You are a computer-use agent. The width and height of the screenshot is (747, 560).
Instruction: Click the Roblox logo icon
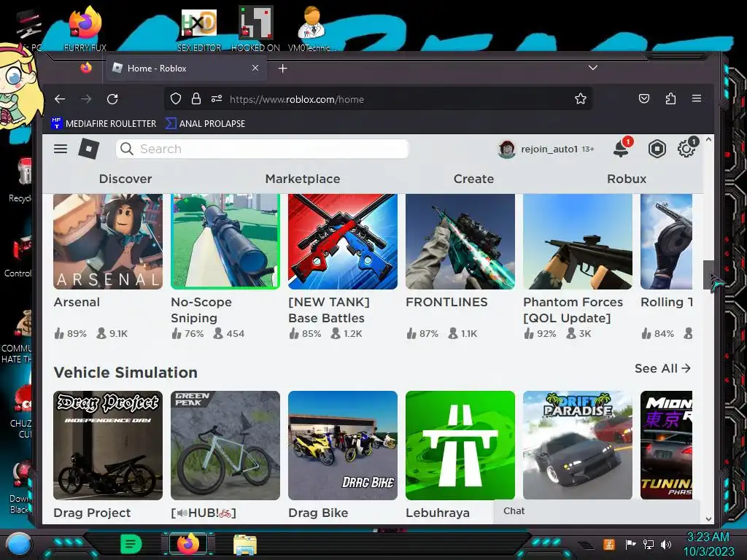tap(88, 149)
